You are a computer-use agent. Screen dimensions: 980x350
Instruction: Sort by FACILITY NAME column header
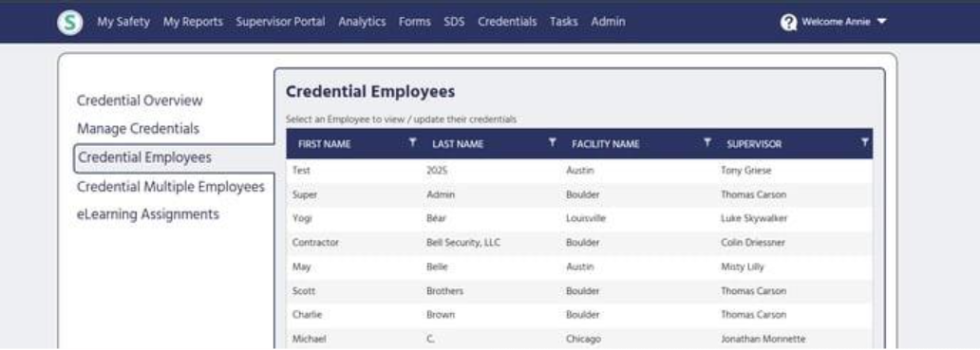[x=606, y=144]
